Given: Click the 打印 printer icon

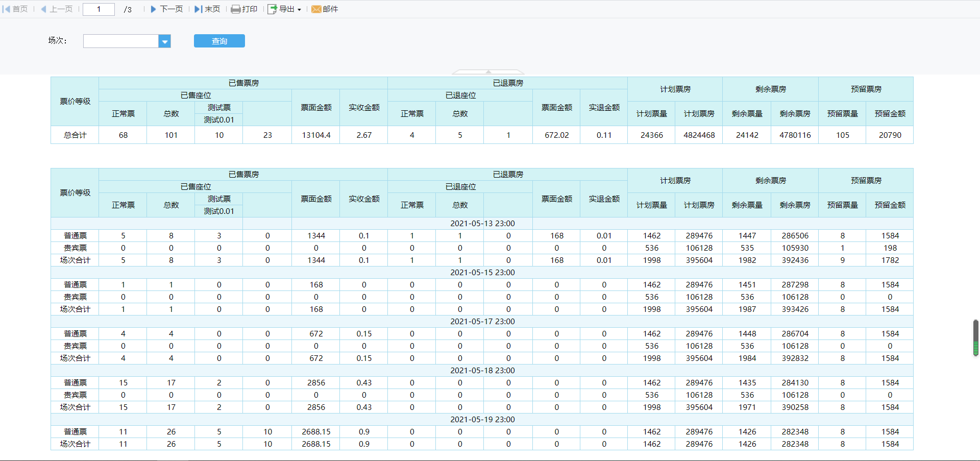Looking at the screenshot, I should [235, 9].
